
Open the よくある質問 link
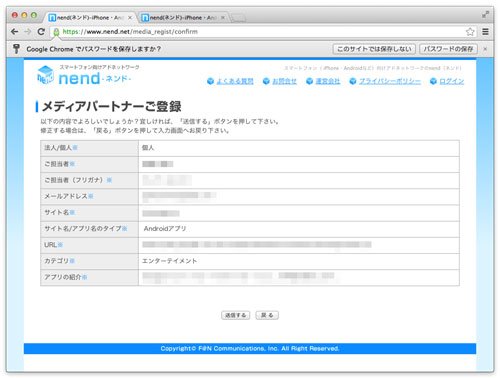click(x=235, y=81)
